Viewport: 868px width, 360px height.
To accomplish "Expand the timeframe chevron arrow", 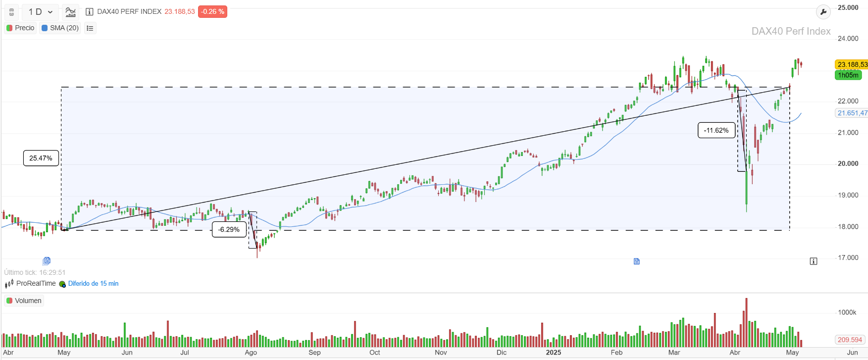I will coord(50,12).
